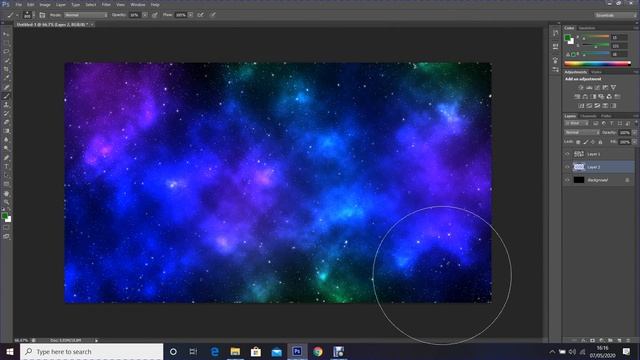Toggle lock position in Layers panel
This screenshot has height=360, width=640.
click(593, 142)
